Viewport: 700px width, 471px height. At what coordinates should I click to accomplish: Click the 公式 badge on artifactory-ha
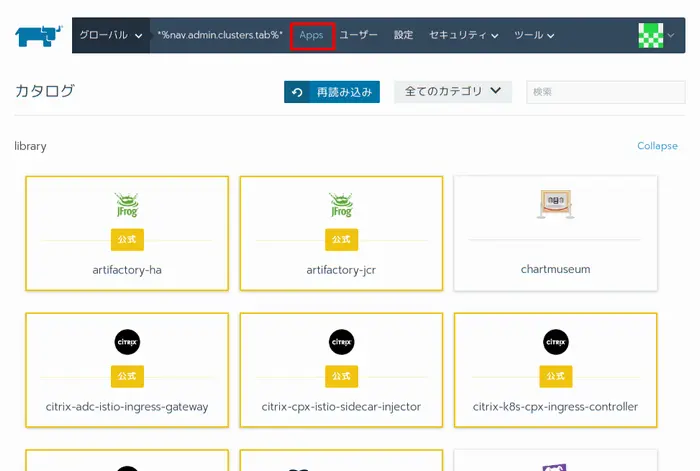(127, 240)
